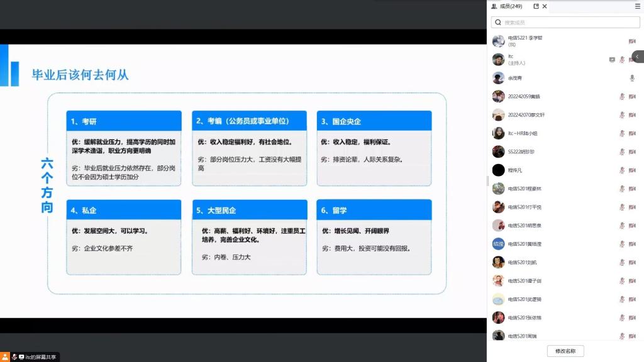Pop out the members panel window
The width and height of the screenshot is (644, 362).
pos(536,6)
